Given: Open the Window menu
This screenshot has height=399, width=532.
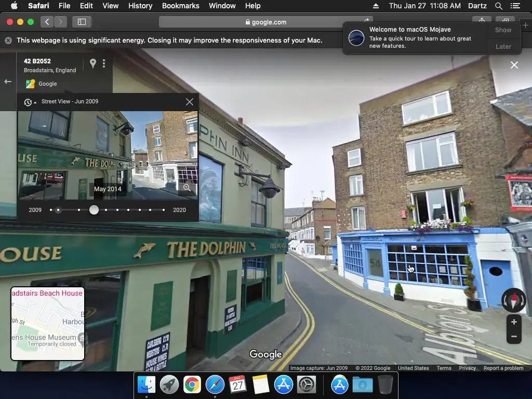Looking at the screenshot, I should click(x=222, y=6).
